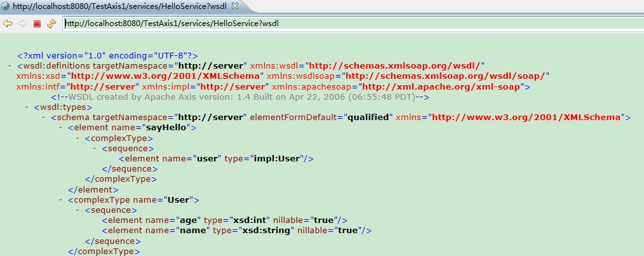Focus the URL address field
The height and width of the screenshot is (256, 644).
tap(353, 24)
